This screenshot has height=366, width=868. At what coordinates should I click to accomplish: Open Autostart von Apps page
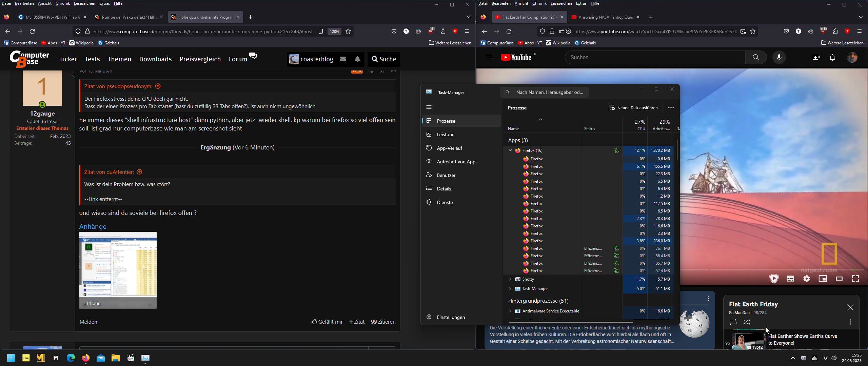457,162
